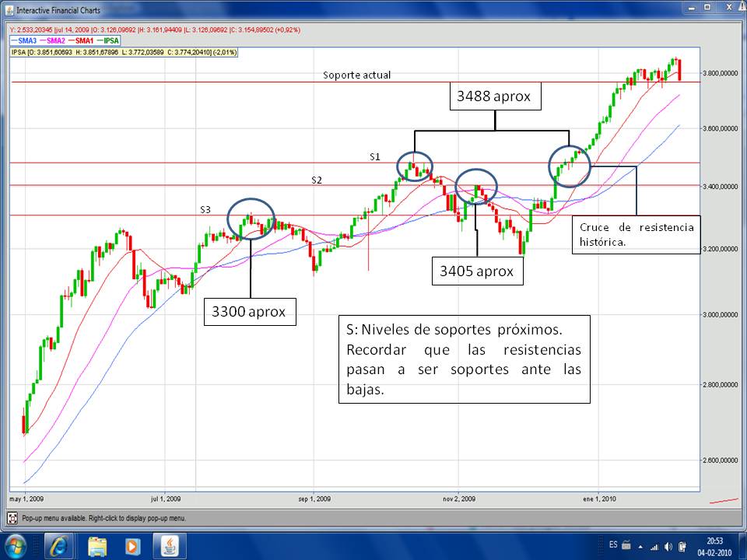Click the 3.600,00000 price axis label
Screen dimensions: 747x560
click(x=721, y=128)
